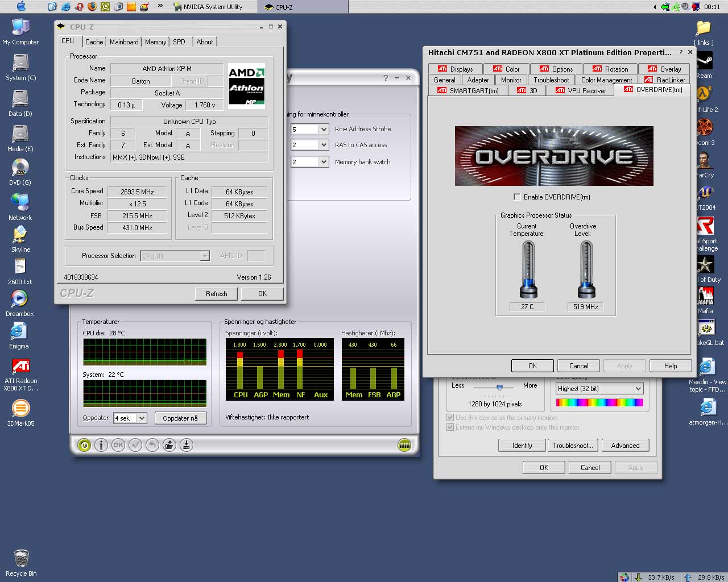Toggle 'Use this device as the primary monitor'

click(450, 417)
